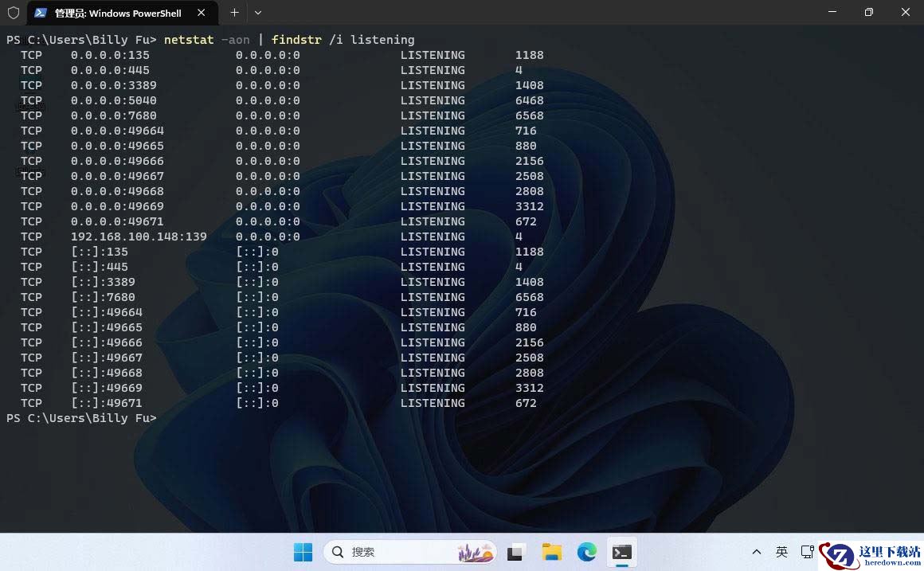This screenshot has width=924, height=571.
Task: Click the findstr command word
Action: point(296,40)
